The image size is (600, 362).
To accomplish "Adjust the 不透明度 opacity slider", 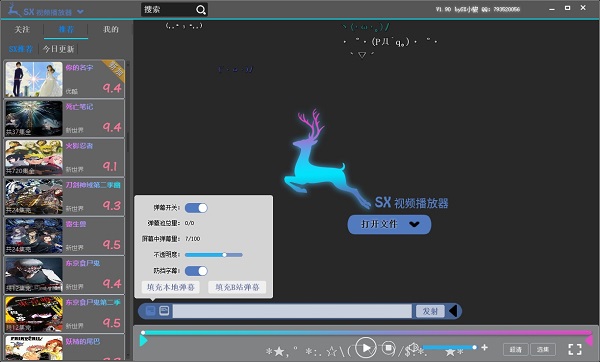I will 214,255.
